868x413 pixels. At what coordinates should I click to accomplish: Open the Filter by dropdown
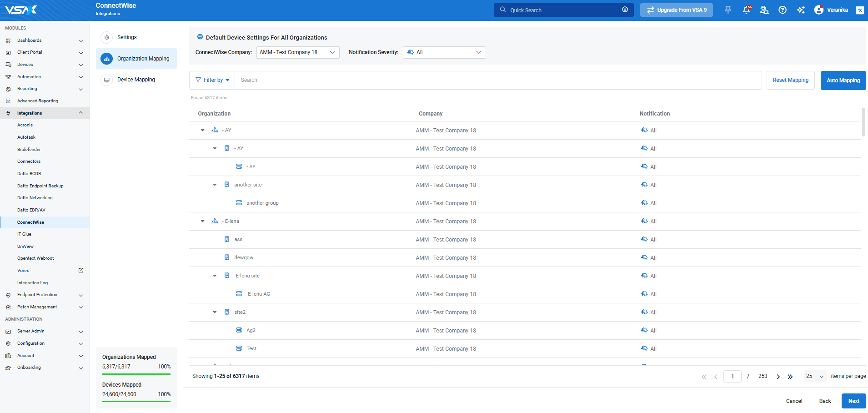tap(212, 80)
